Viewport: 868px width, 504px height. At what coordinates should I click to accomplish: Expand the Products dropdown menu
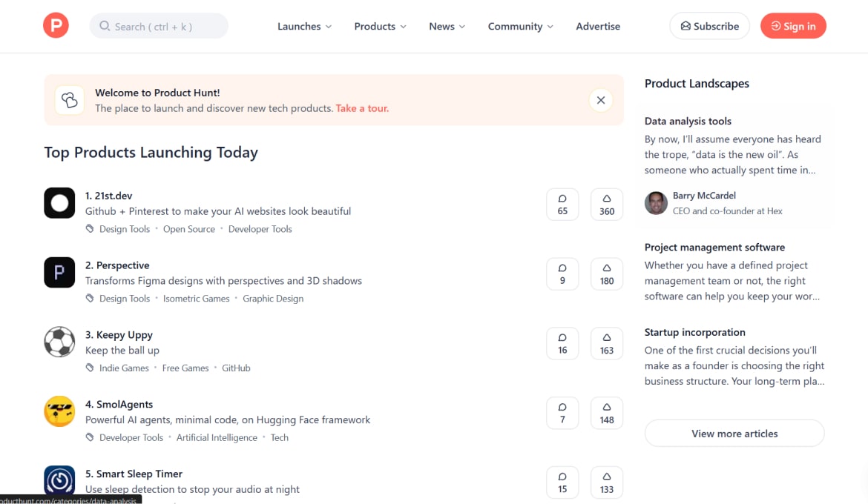380,26
